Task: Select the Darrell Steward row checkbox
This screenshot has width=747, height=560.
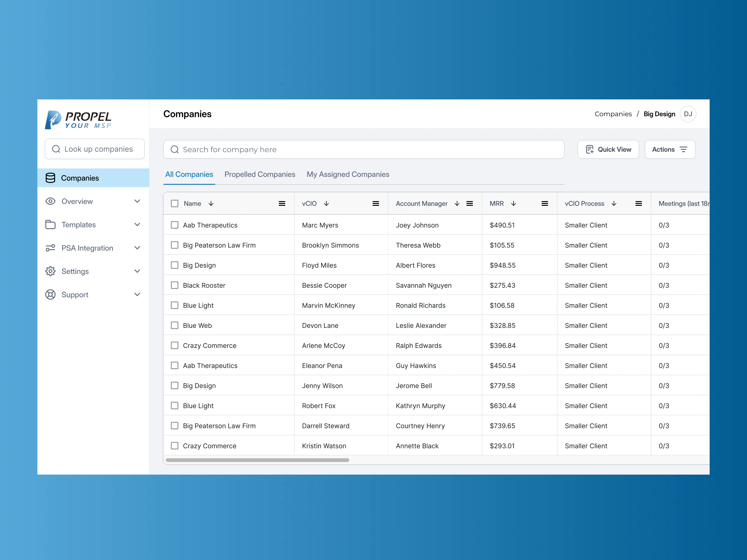Action: click(175, 426)
